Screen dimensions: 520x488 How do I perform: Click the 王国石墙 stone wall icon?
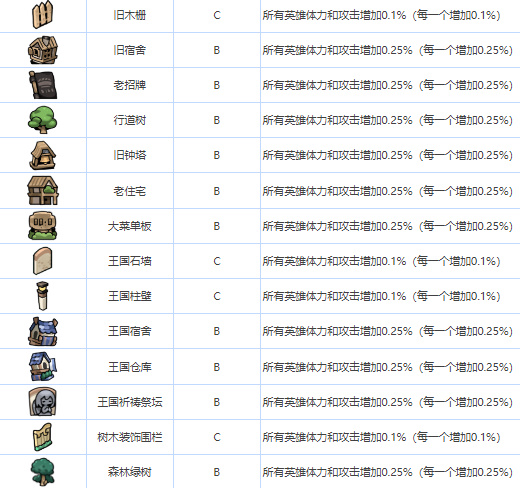pos(43,261)
